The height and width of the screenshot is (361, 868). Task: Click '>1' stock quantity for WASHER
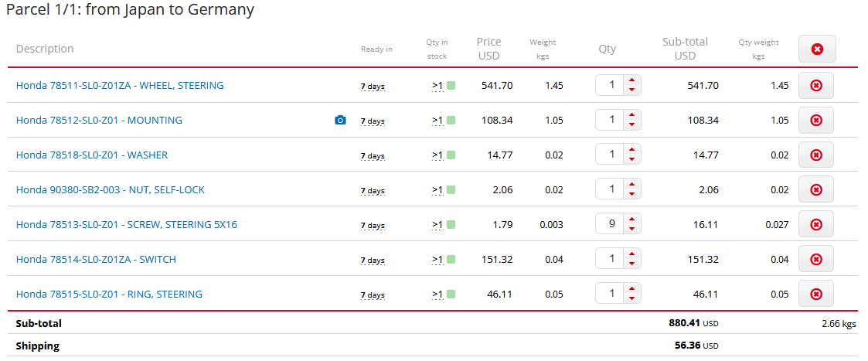click(x=437, y=155)
